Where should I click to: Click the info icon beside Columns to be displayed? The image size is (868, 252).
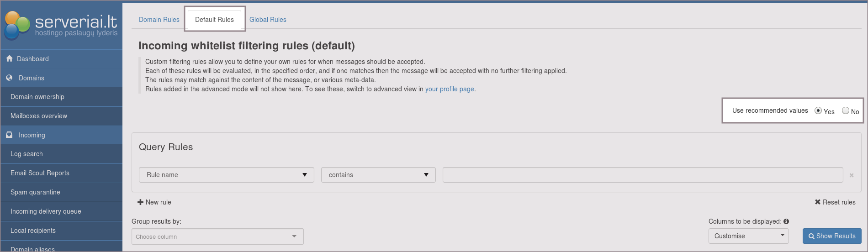click(786, 221)
